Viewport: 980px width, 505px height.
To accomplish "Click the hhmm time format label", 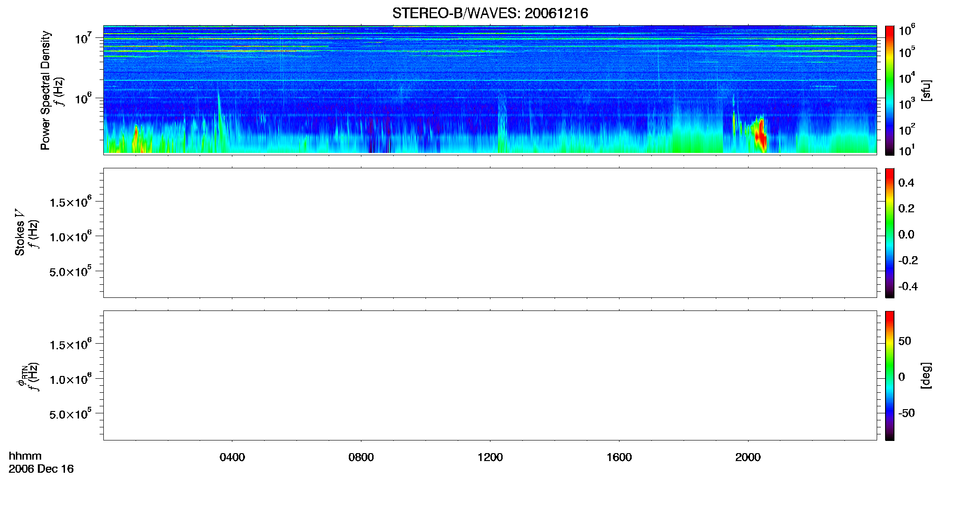I will [25, 456].
